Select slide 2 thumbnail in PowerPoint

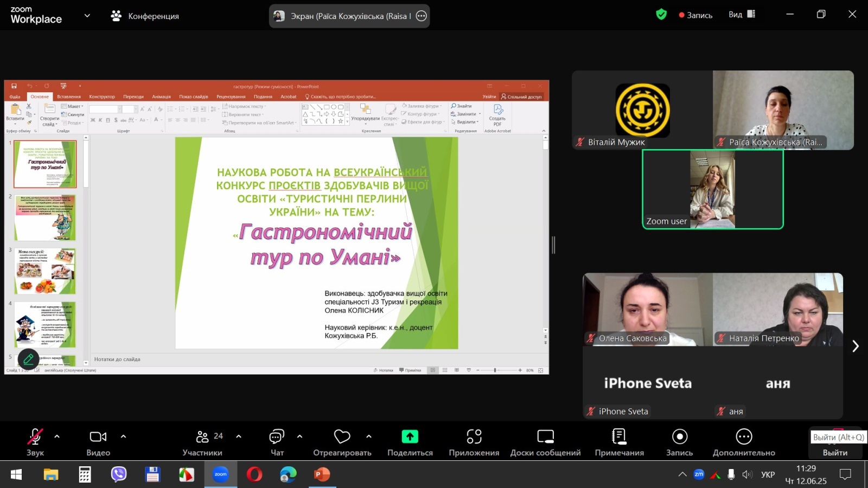tap(45, 217)
